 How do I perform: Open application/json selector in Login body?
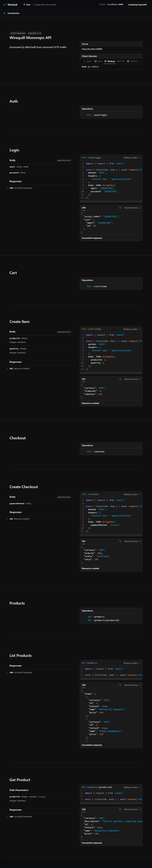64,160
